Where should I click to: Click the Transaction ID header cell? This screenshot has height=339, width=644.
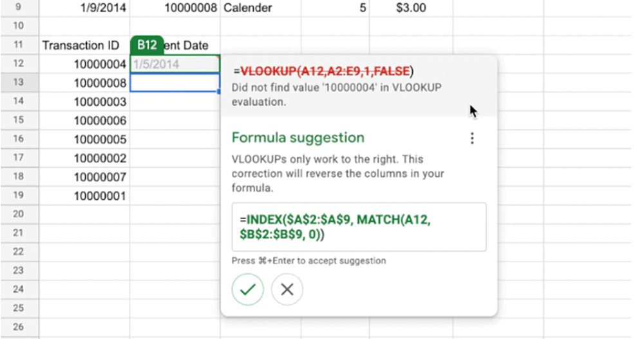(x=84, y=44)
